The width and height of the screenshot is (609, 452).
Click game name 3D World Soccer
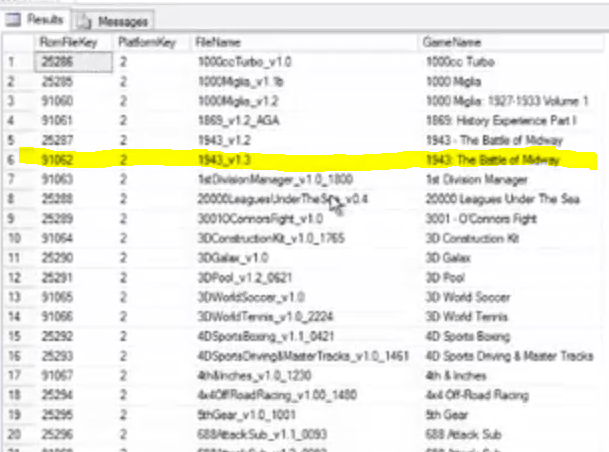click(x=468, y=297)
